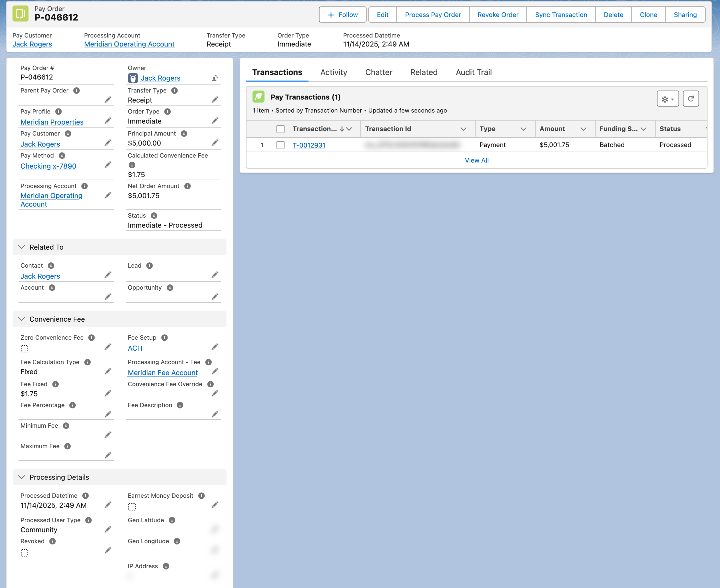Viewport: 720px width, 588px height.
Task: Open transaction link T-0012931
Action: click(x=309, y=145)
